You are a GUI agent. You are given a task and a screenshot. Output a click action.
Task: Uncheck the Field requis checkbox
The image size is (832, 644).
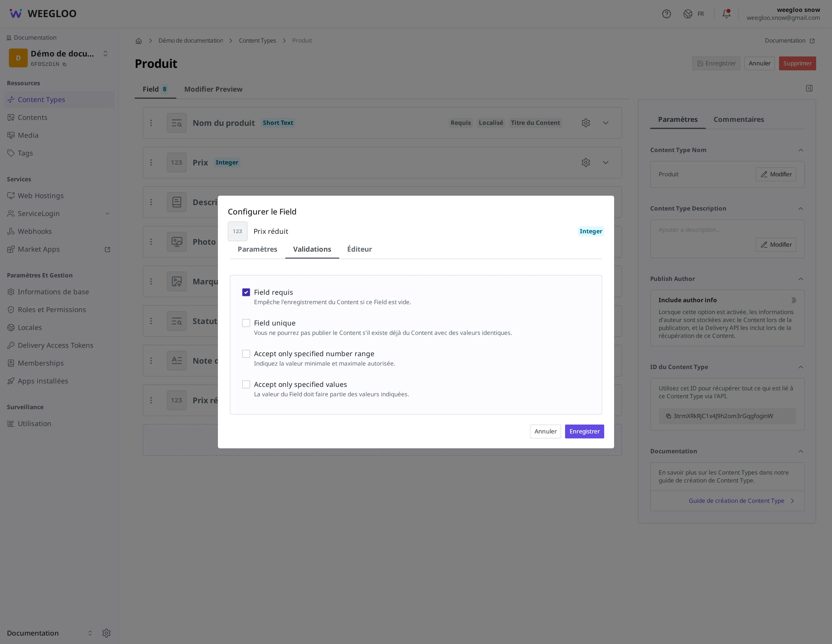coord(246,292)
